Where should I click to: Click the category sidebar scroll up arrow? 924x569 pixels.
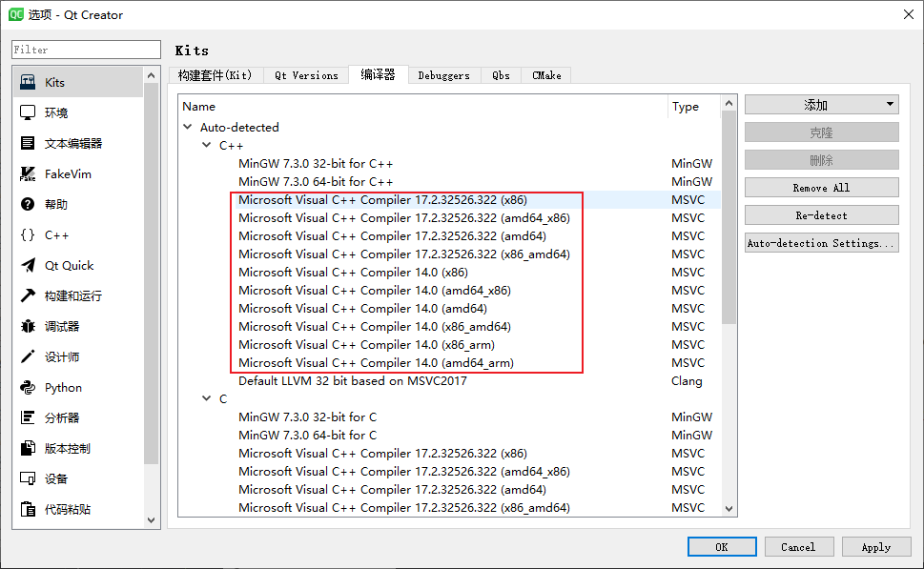151,75
